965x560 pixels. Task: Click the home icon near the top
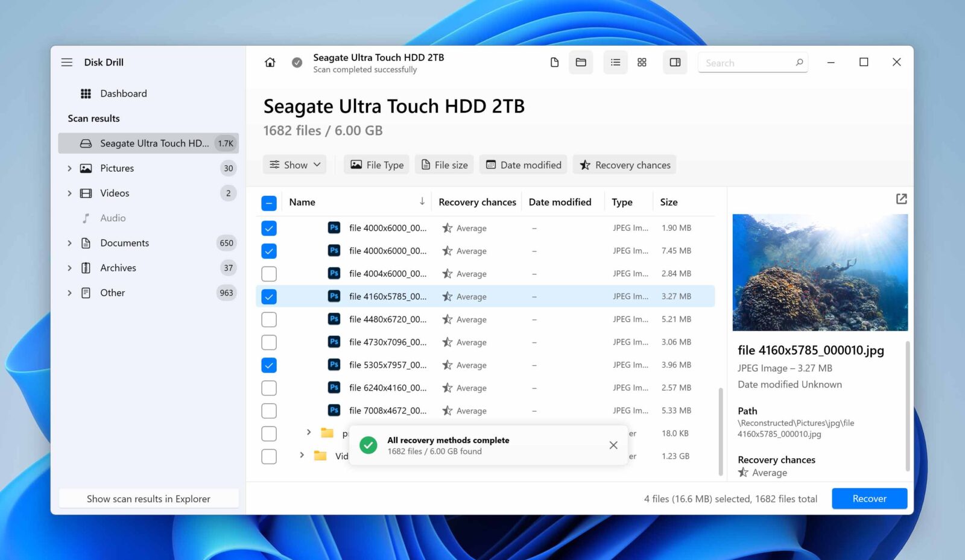[x=270, y=62]
